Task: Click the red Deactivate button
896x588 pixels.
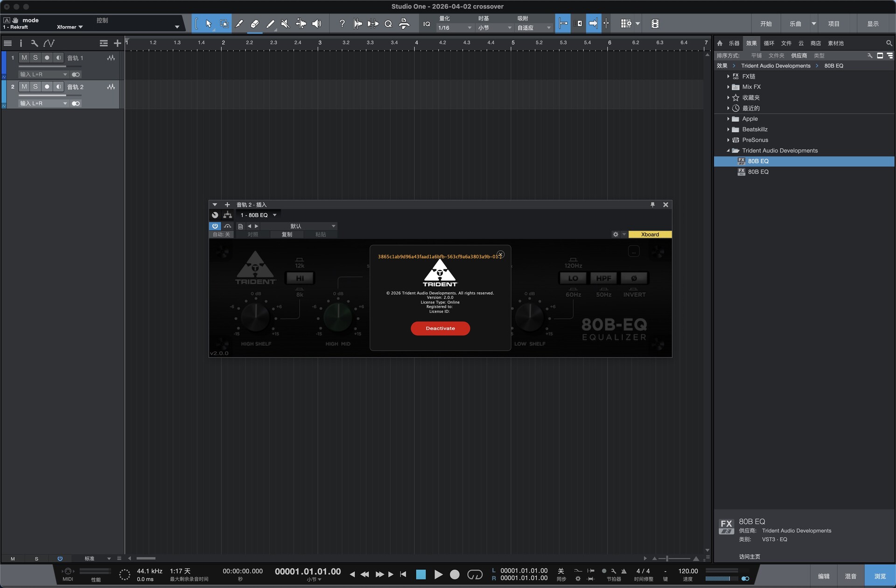Action: (x=440, y=329)
